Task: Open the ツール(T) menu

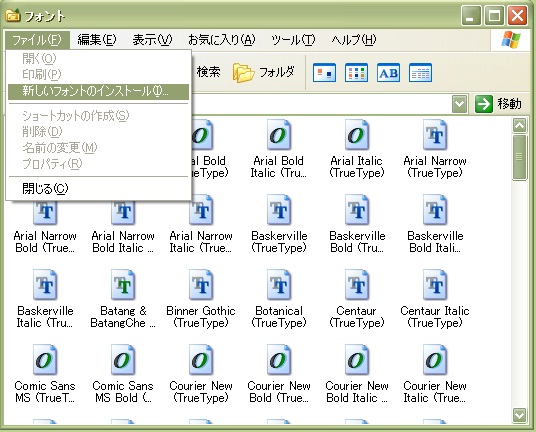Action: [x=293, y=40]
